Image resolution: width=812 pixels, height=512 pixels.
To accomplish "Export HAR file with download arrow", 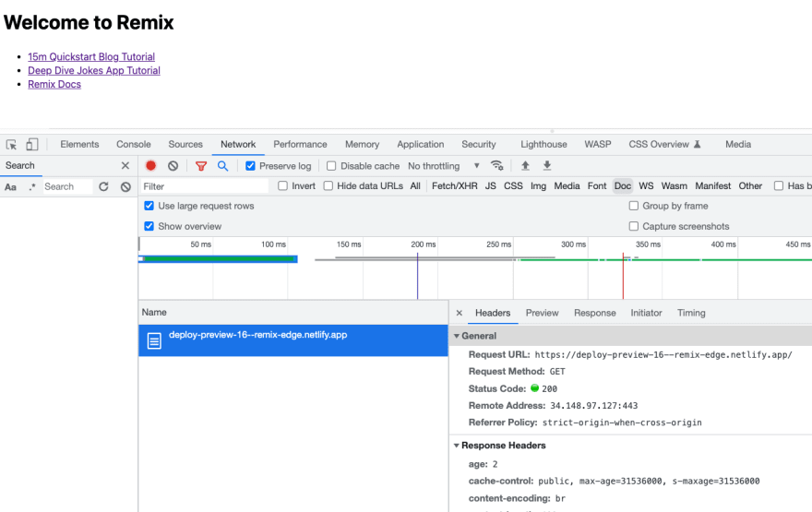I will click(x=547, y=166).
